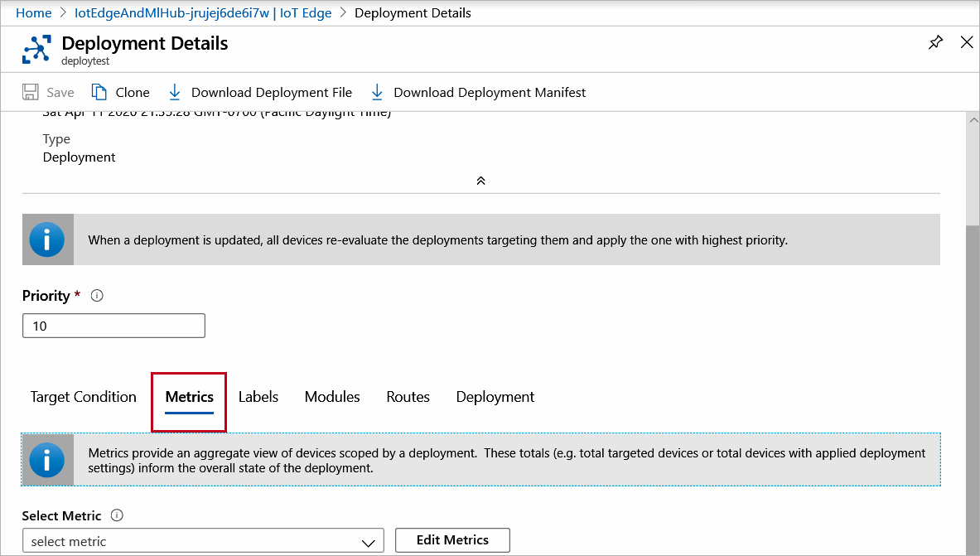Image resolution: width=980 pixels, height=556 pixels.
Task: Pin the Deployment Details blade
Action: coord(935,41)
